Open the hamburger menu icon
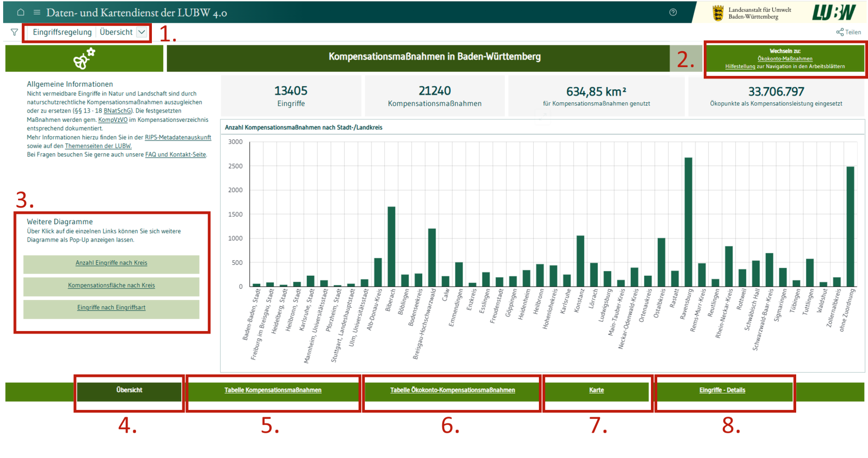This screenshot has width=868, height=458. 37,12
